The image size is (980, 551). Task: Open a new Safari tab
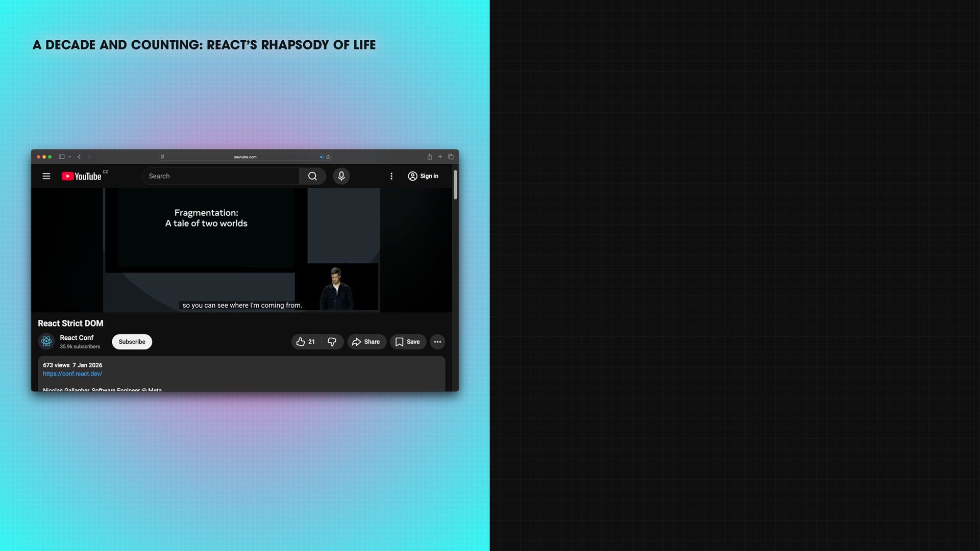point(440,157)
